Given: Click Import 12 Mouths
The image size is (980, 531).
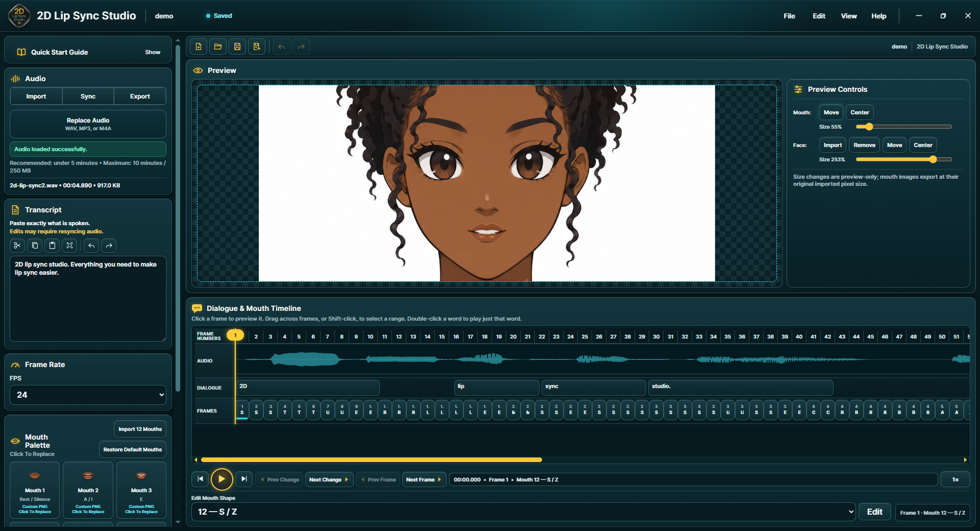Looking at the screenshot, I should (x=140, y=429).
